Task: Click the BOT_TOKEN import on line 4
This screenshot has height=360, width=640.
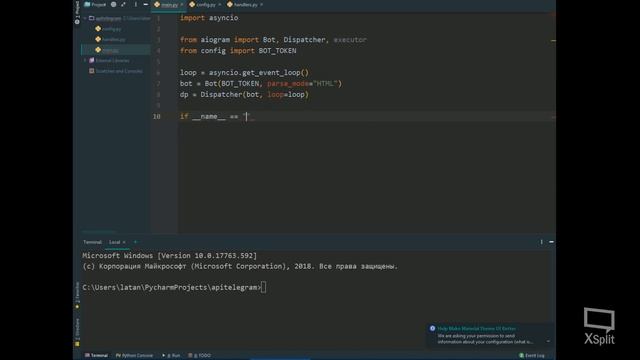Action: coord(277,51)
